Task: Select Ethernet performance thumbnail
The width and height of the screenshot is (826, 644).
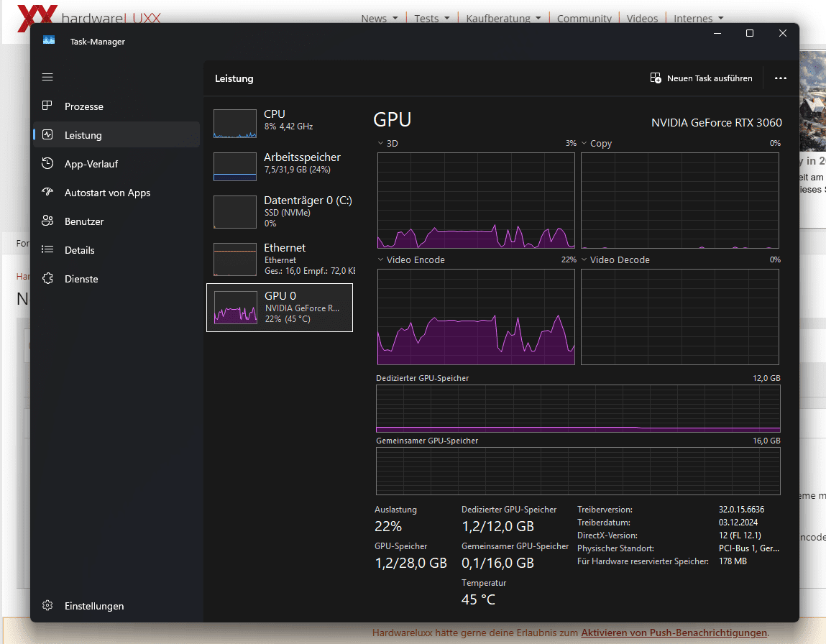Action: click(x=235, y=259)
